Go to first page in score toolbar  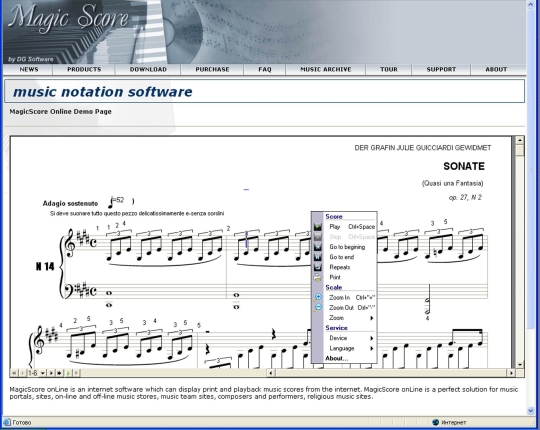click(14, 373)
